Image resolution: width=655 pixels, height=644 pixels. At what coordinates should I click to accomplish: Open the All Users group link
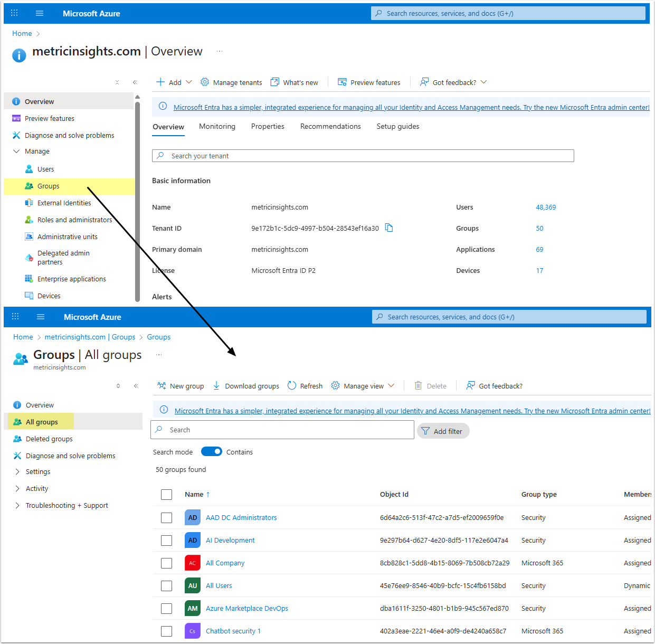pos(219,586)
